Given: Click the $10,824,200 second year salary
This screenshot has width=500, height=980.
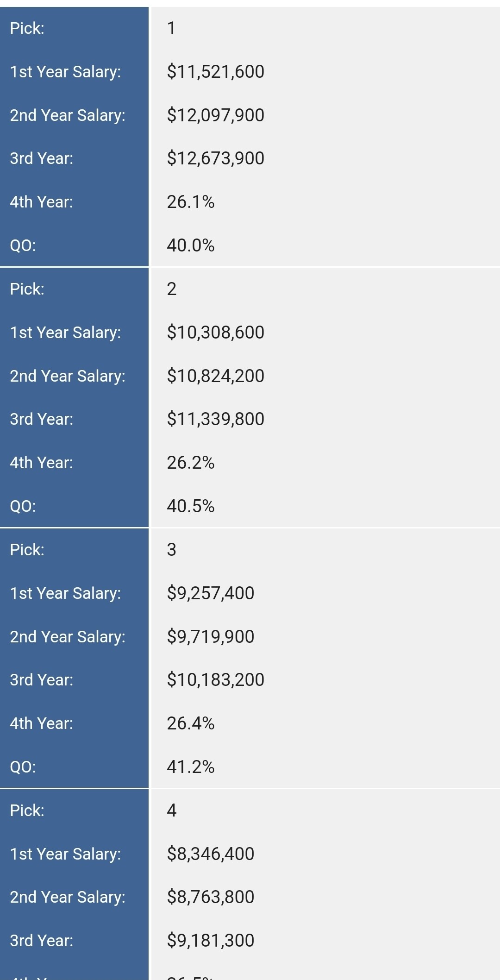Looking at the screenshot, I should (215, 376).
